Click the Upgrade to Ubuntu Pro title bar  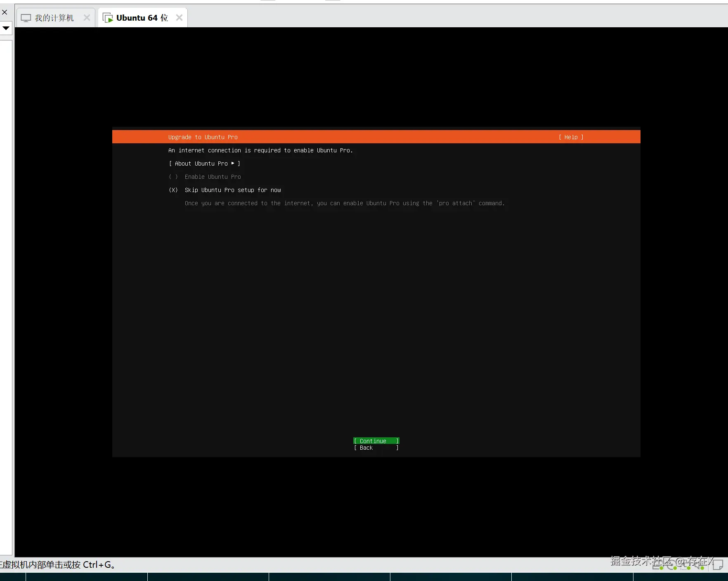point(203,137)
